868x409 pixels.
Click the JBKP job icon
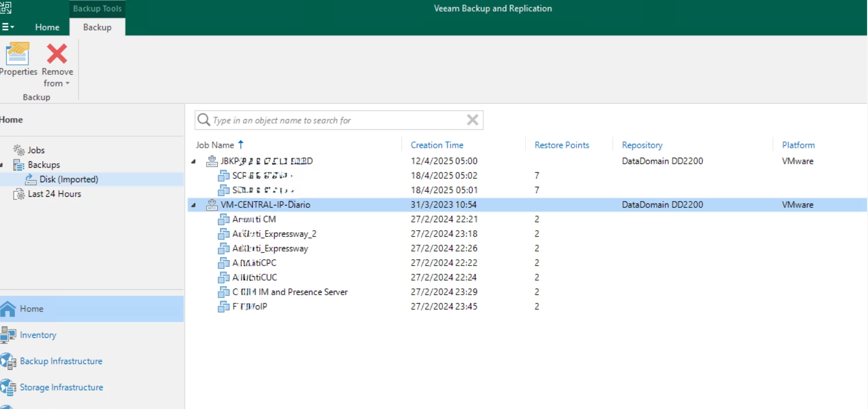point(212,161)
